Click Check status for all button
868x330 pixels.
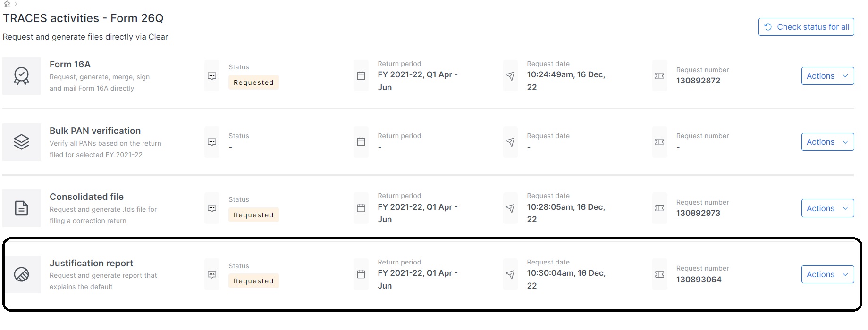tap(806, 27)
